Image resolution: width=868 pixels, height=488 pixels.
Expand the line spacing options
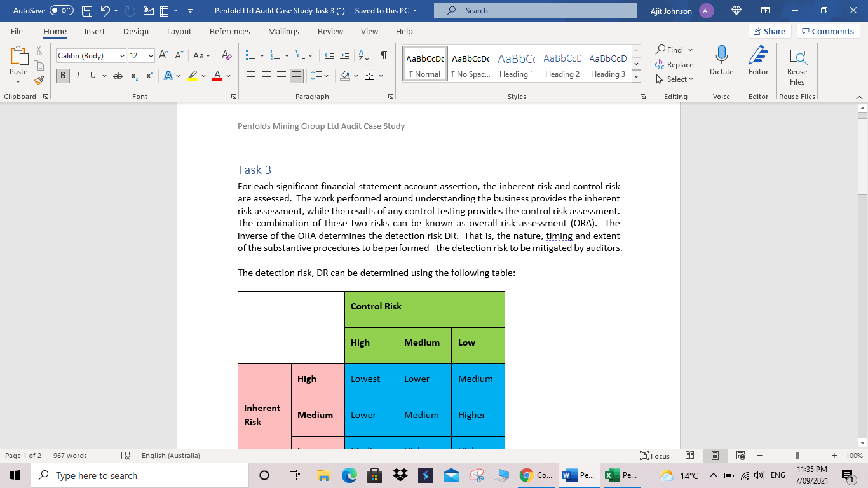pyautogui.click(x=325, y=76)
